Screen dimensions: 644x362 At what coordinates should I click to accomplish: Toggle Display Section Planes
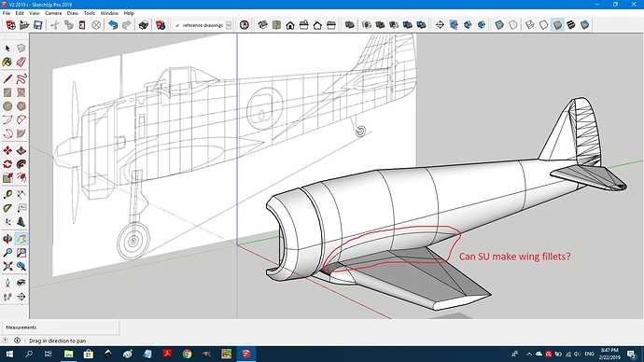coord(454,25)
